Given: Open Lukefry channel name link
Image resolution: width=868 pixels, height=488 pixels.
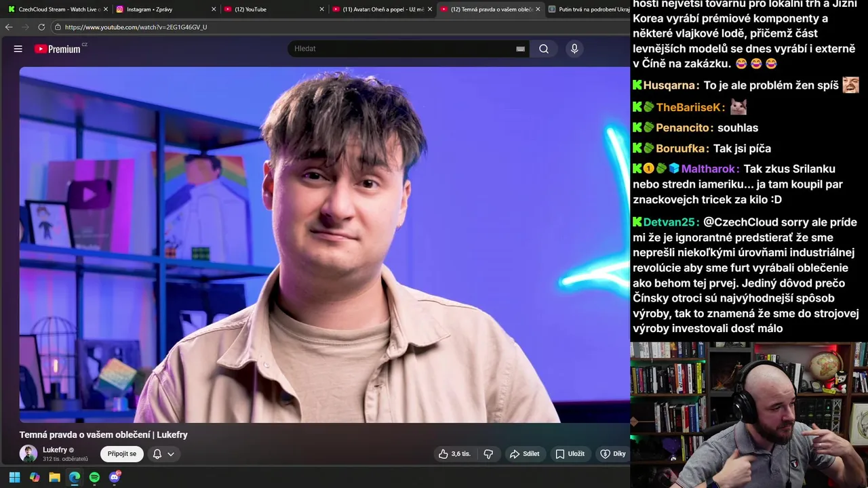Looking at the screenshot, I should 55,450.
